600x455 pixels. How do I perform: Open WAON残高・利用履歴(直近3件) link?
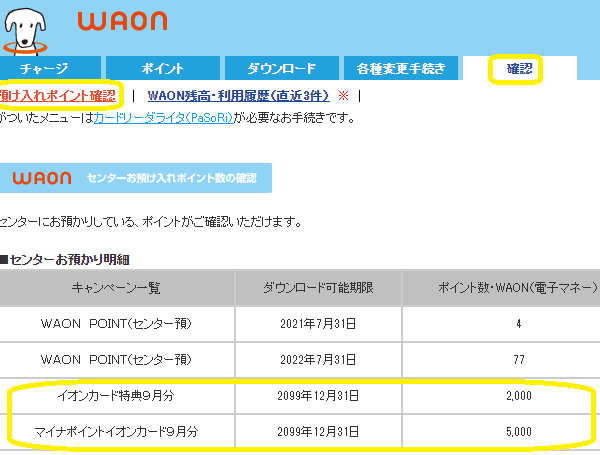coord(238,96)
